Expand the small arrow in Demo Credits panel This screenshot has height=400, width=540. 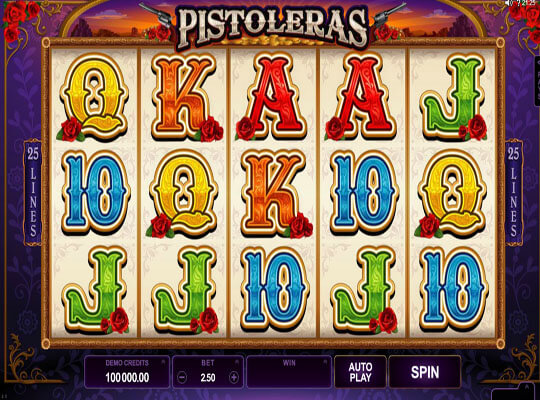point(163,362)
